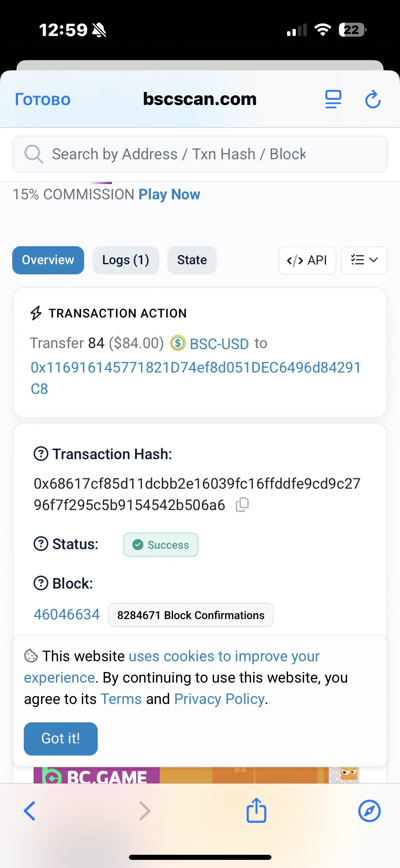Switch to the Logs (1) tab
The image size is (400, 868).
126,260
